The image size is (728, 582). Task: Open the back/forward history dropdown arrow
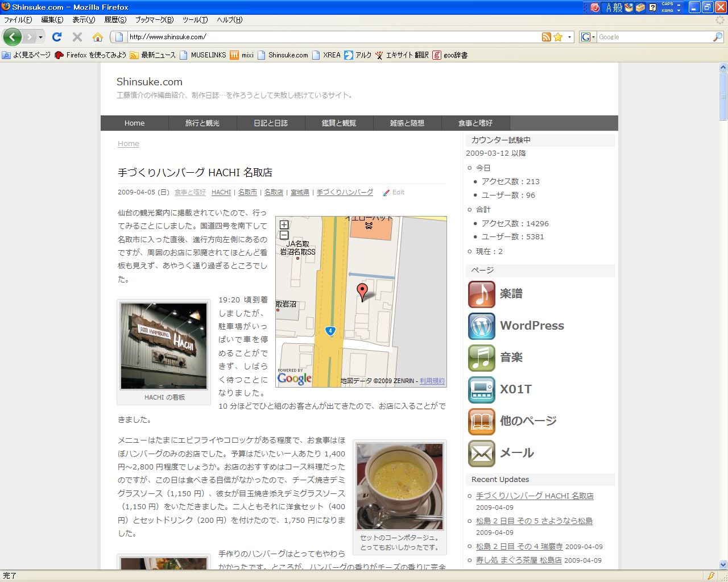click(40, 37)
